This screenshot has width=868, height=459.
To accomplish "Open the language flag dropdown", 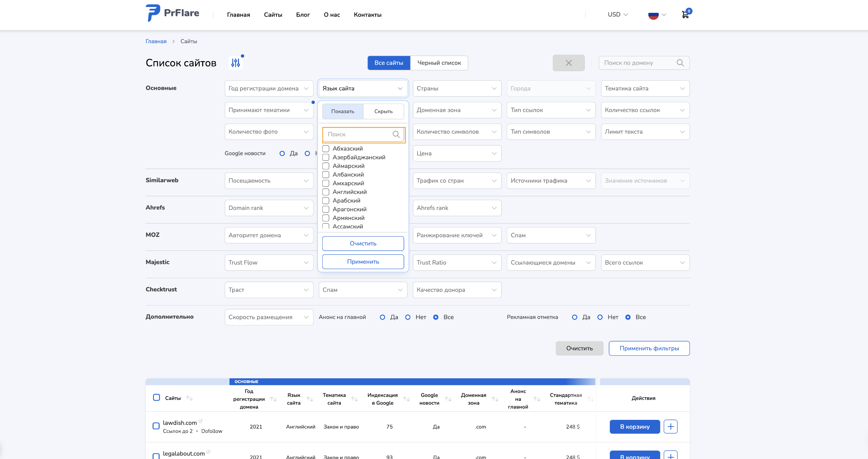I will click(657, 15).
